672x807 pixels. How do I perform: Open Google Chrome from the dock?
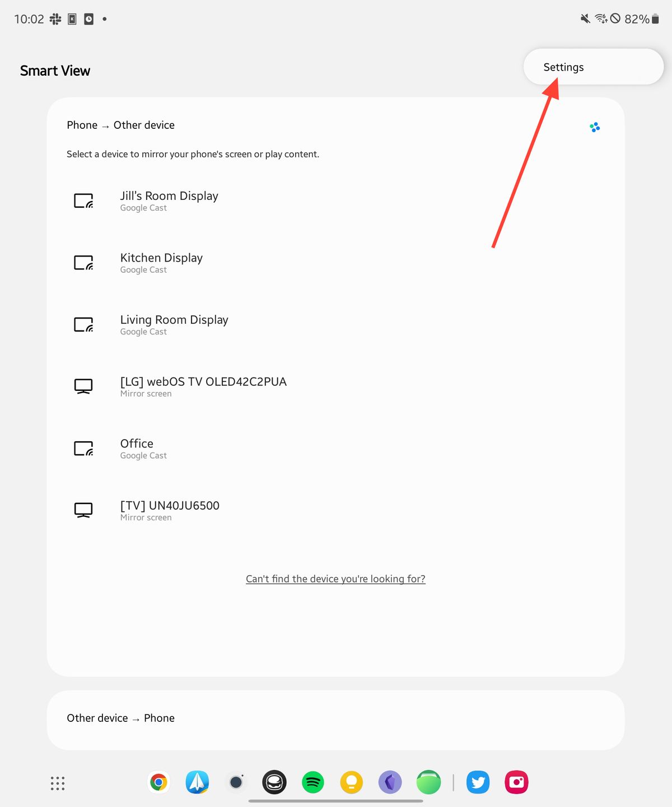(158, 782)
